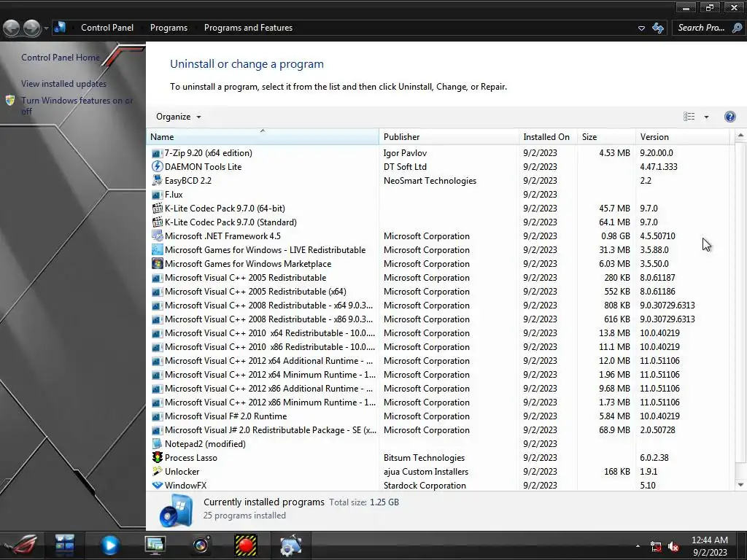Viewport: 747px width, 560px height.
Task: Select Microsoft Visual F# 2.0 Runtime row
Action: (x=438, y=416)
